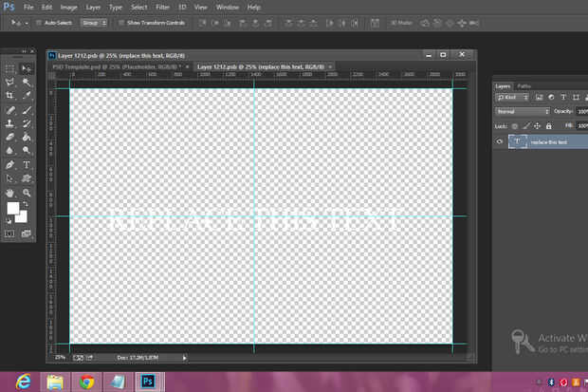Pick the Horizontal Type tool
588x392 pixels.
[27, 163]
